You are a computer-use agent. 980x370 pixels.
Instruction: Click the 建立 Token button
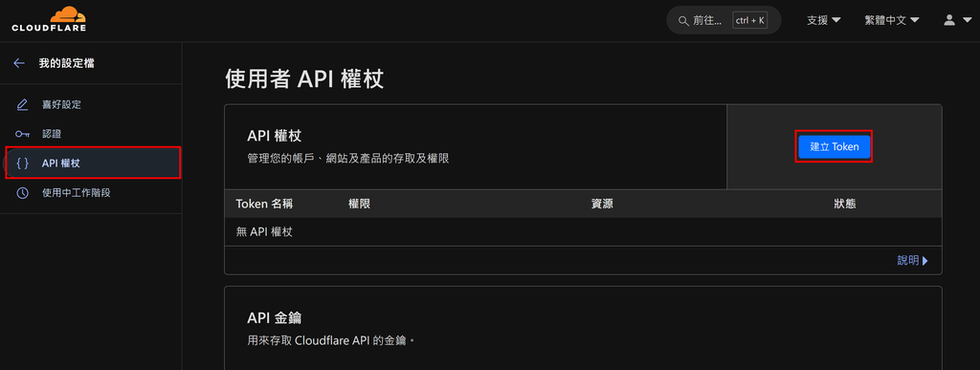tap(835, 146)
